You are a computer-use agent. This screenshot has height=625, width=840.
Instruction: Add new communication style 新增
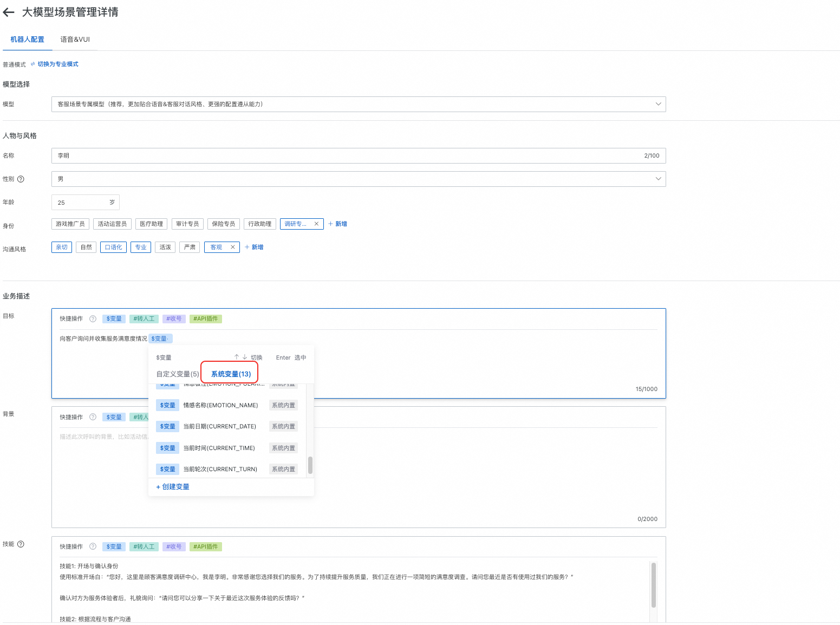tap(254, 247)
